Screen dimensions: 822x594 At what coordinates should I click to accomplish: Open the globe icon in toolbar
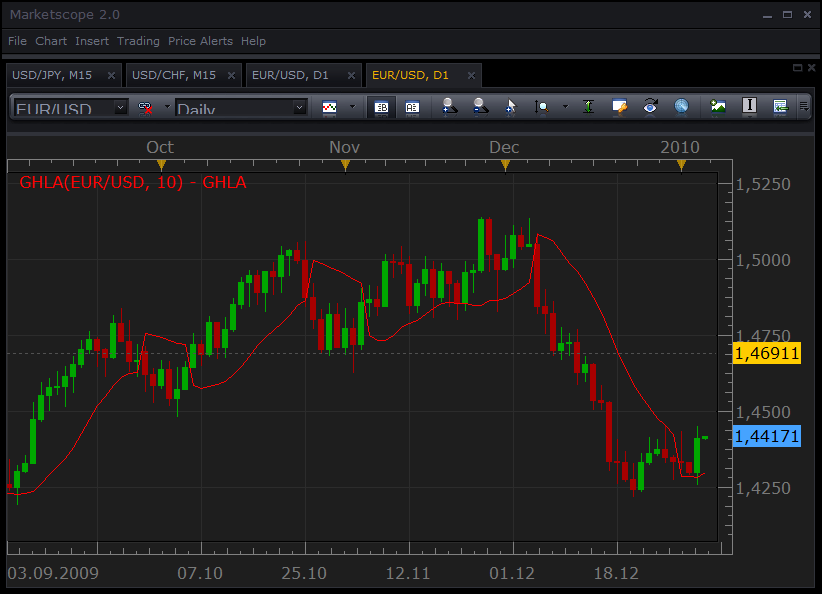click(681, 107)
